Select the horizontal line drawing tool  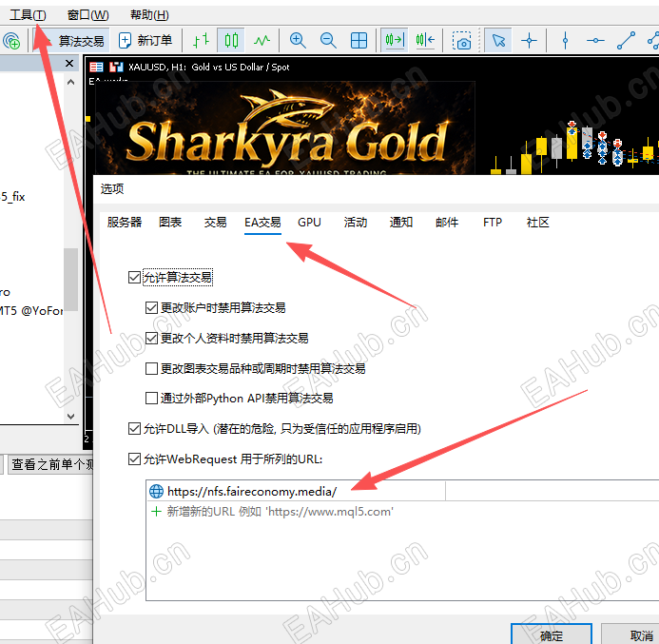pos(595,41)
